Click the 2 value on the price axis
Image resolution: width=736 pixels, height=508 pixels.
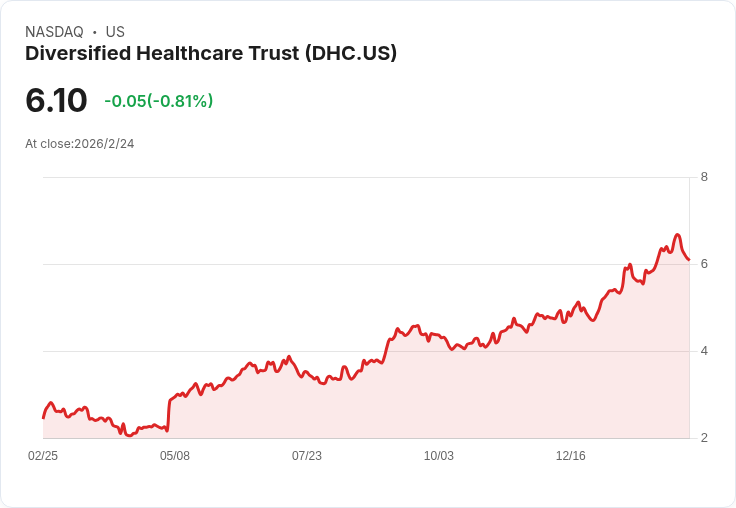tap(704, 438)
